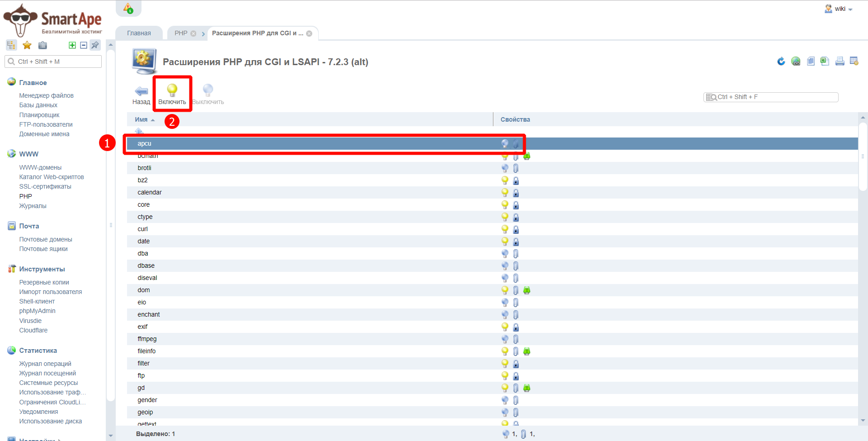Image resolution: width=868 pixels, height=441 pixels.
Task: Switch to the Главная tab
Action: tap(139, 33)
